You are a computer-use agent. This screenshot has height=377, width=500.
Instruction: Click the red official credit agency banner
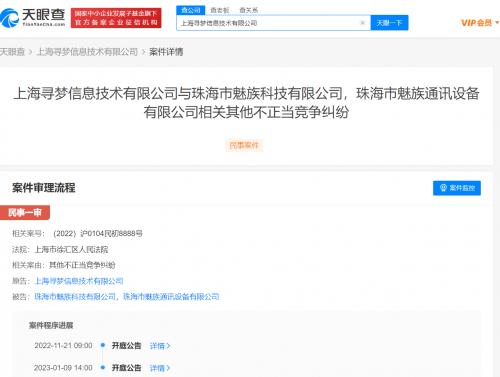point(116,18)
